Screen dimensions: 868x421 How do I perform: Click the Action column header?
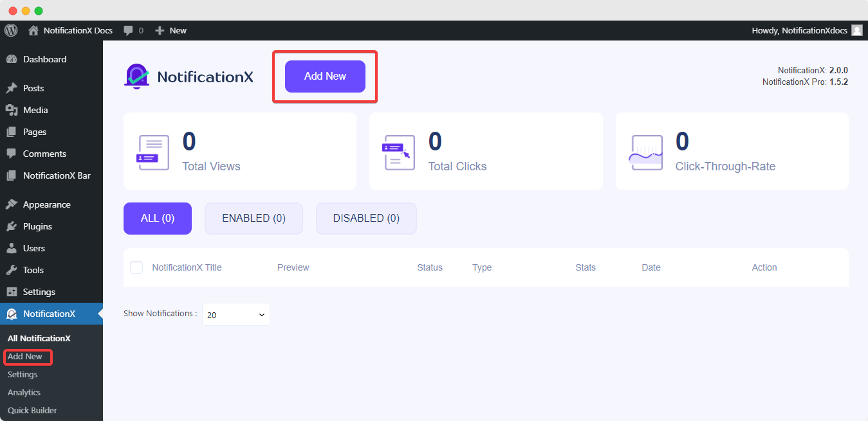tap(764, 267)
